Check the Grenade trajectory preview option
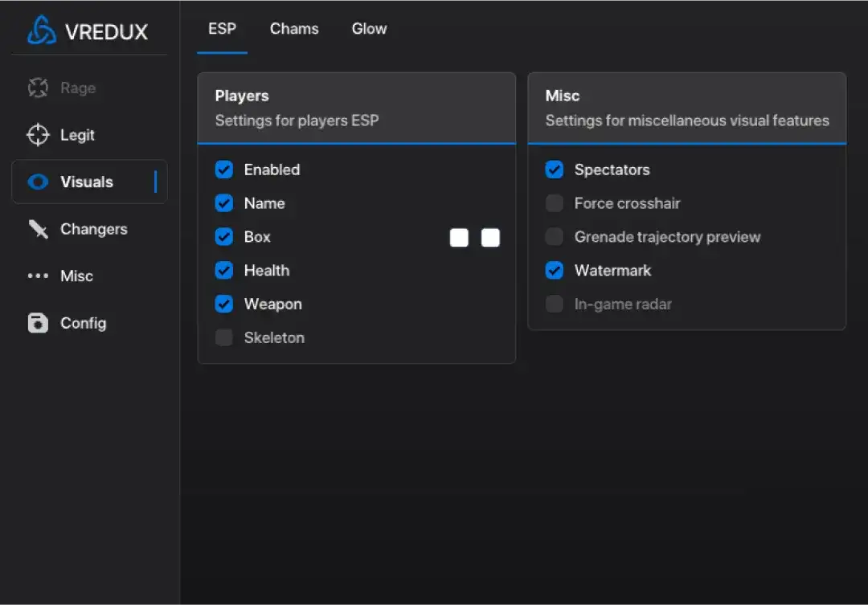Viewport: 868px width, 605px height. tap(555, 237)
